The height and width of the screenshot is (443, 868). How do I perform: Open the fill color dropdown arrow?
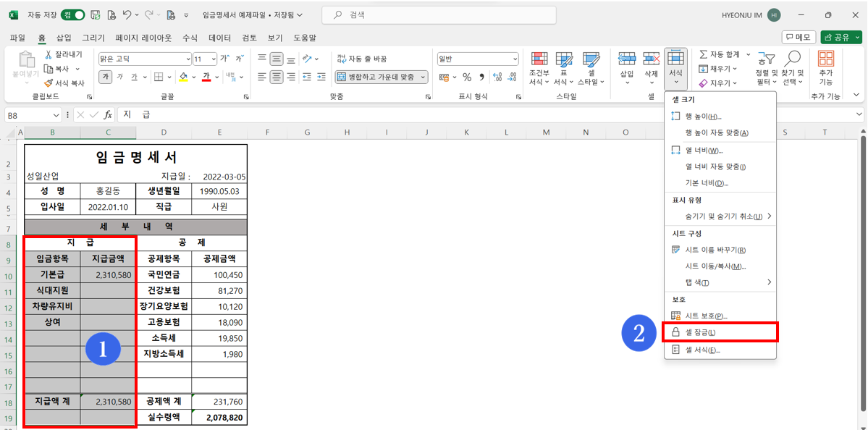pyautogui.click(x=194, y=77)
